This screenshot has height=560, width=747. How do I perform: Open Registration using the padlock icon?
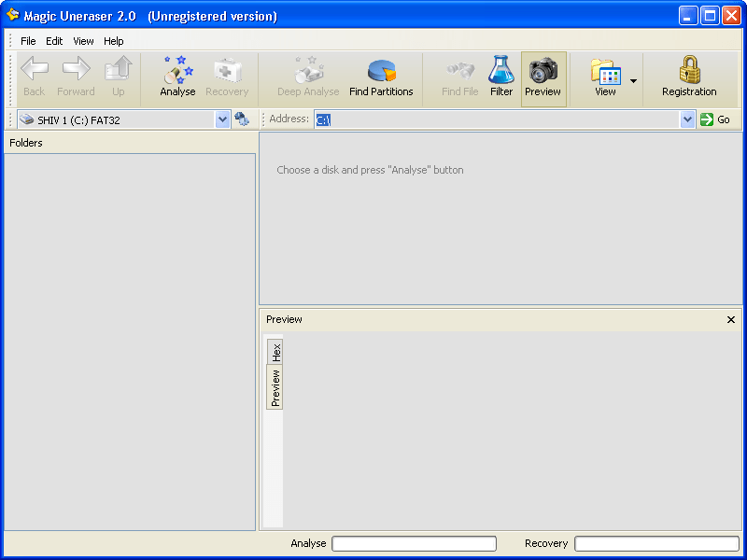pos(688,77)
